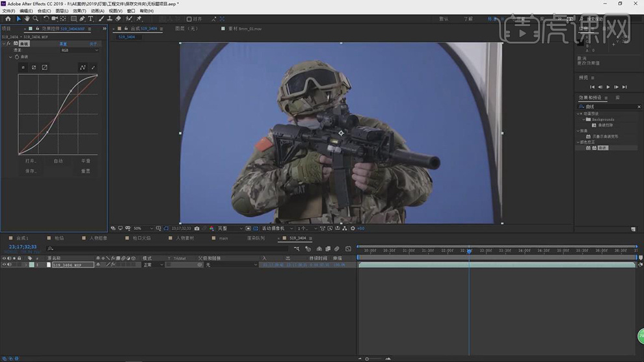644x362 pixels.
Task: Select the pencil draw icon in Curves
Action: 93,67
